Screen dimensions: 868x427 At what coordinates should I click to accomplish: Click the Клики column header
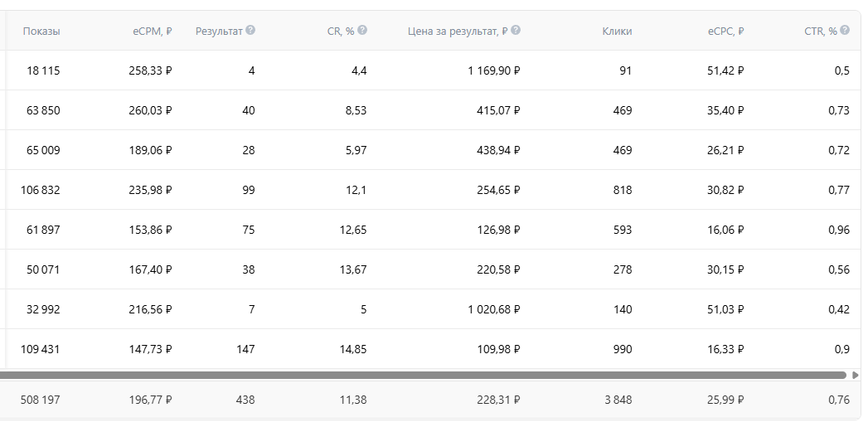coord(617,32)
